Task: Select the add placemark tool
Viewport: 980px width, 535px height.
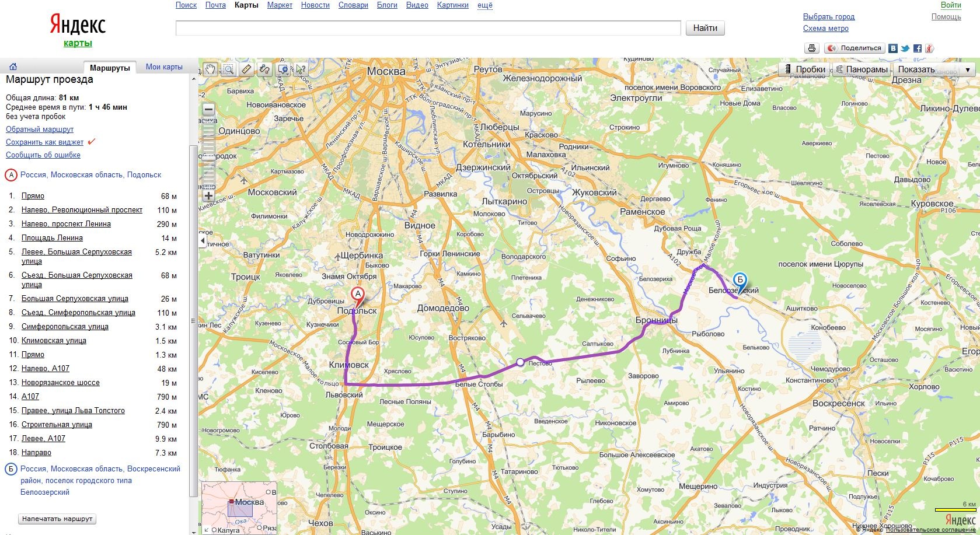Action: (283, 69)
